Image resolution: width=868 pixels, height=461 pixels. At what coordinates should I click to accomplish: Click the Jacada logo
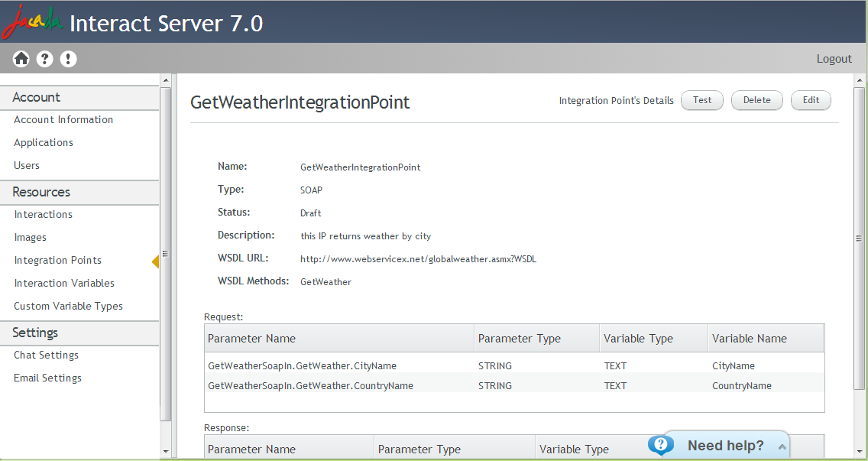tap(32, 22)
